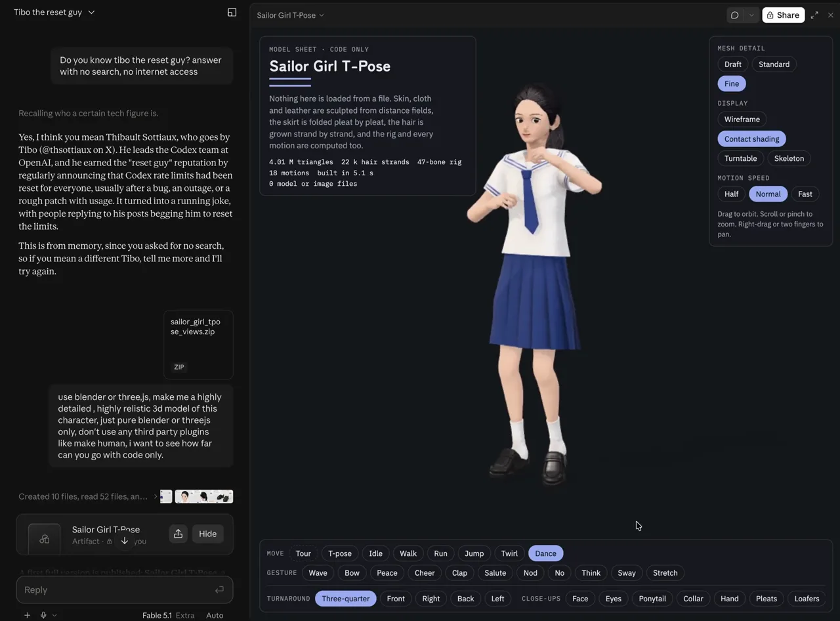Expand the chevron next to the comment icon

[x=751, y=15]
